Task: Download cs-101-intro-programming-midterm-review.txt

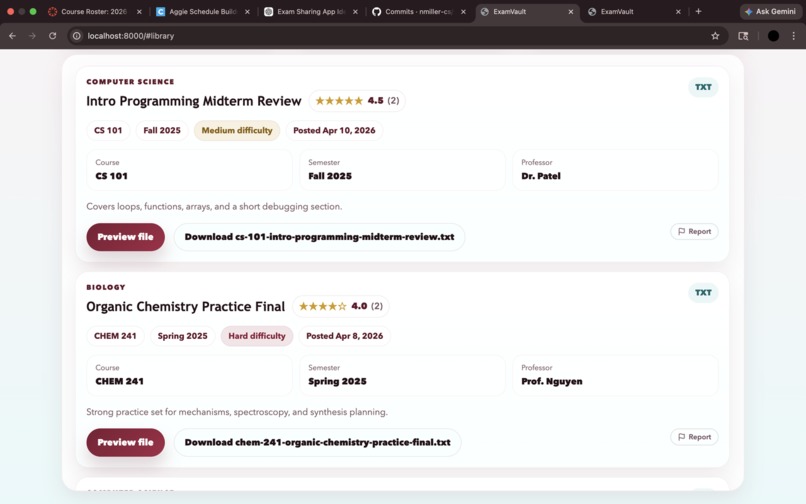Action: (x=319, y=237)
